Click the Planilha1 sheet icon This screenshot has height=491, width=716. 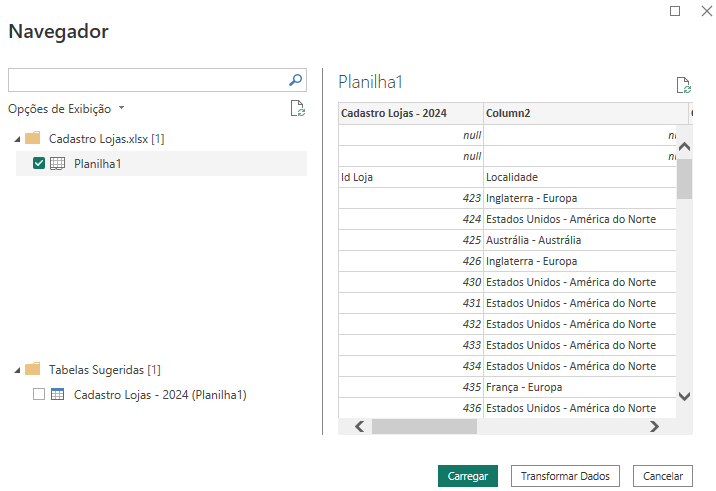pyautogui.click(x=57, y=164)
